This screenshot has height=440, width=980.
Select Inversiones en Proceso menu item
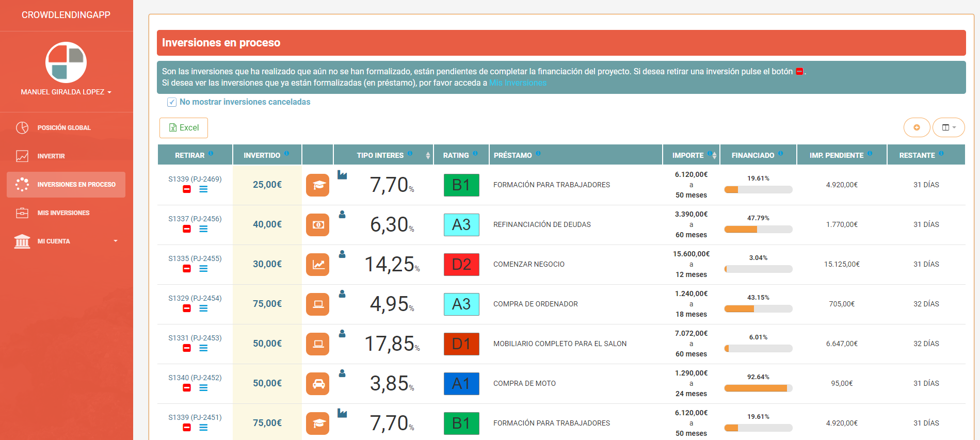(66, 184)
